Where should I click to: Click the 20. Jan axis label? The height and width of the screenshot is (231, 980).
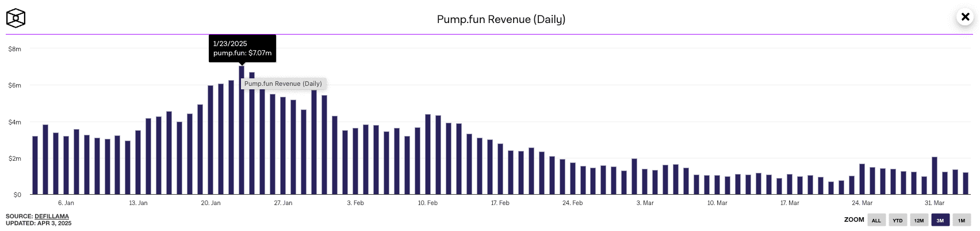(211, 203)
